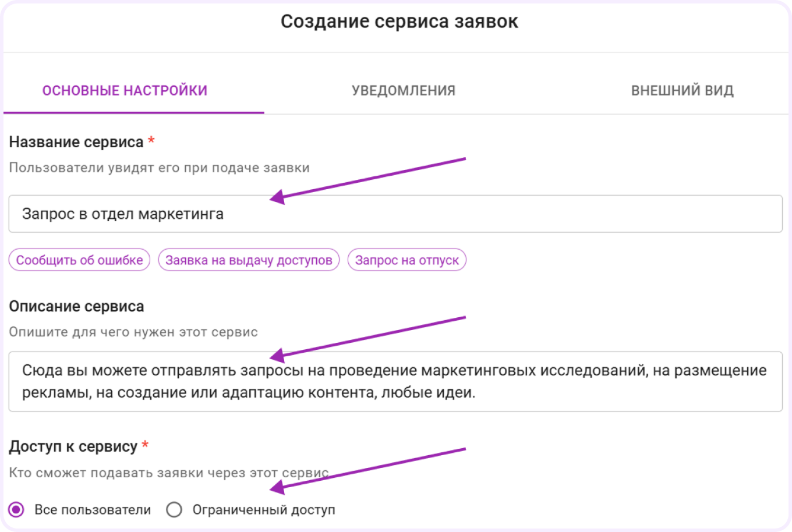Screen dimensions: 792x532
Task: Select the Запрос на отпуск suggestion chip
Action: click(407, 260)
